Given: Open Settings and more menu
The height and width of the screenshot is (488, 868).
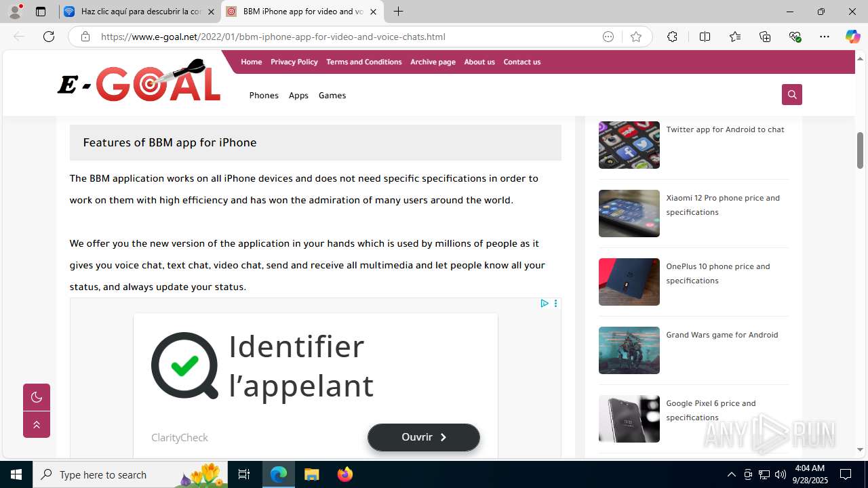Looking at the screenshot, I should coord(825,37).
